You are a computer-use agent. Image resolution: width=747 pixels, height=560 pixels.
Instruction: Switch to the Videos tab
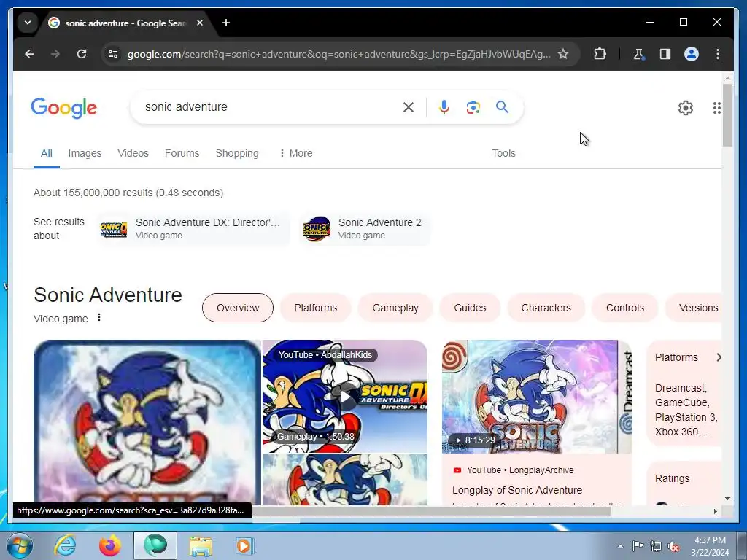pyautogui.click(x=133, y=153)
